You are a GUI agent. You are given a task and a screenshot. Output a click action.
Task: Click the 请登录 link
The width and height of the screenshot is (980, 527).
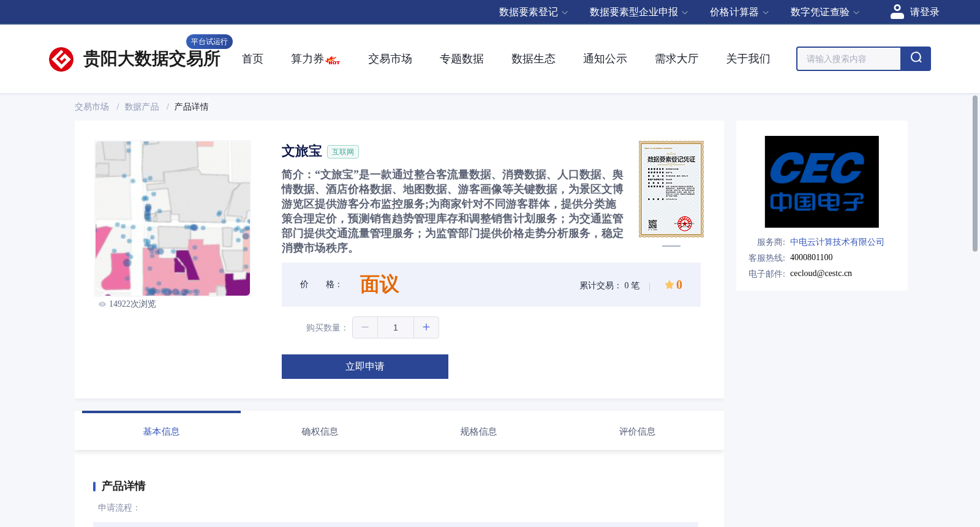pyautogui.click(x=924, y=12)
